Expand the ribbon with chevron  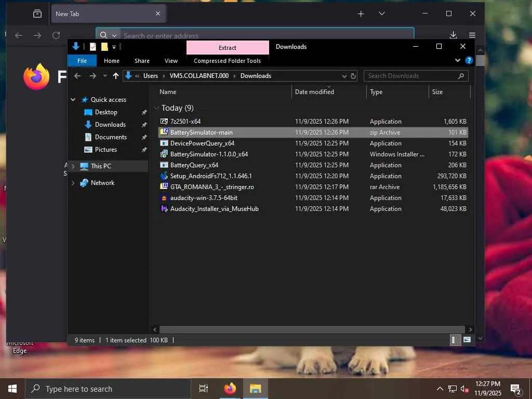click(x=457, y=60)
